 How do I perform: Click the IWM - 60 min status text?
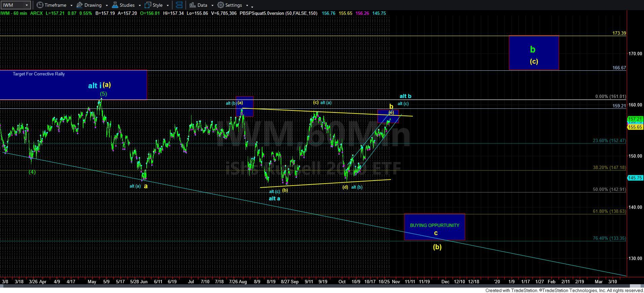14,13
